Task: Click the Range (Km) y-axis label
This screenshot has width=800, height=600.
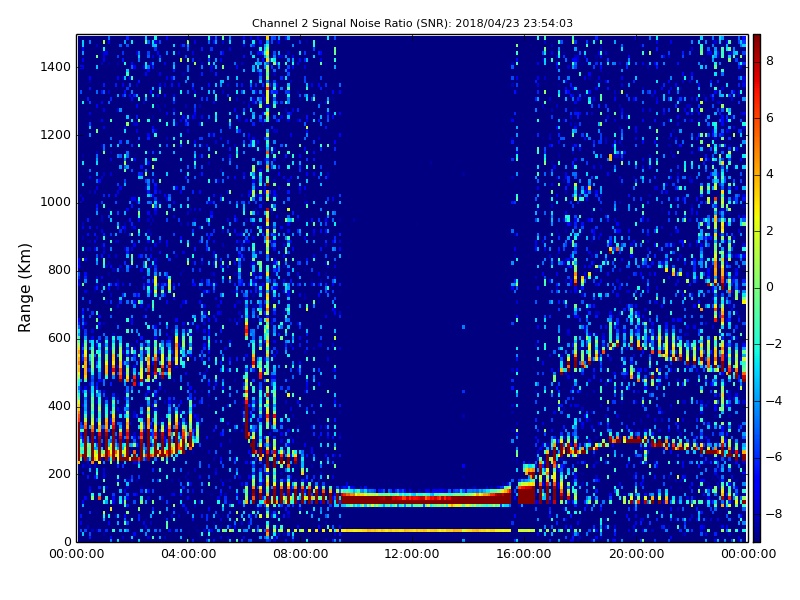Action: point(24,288)
